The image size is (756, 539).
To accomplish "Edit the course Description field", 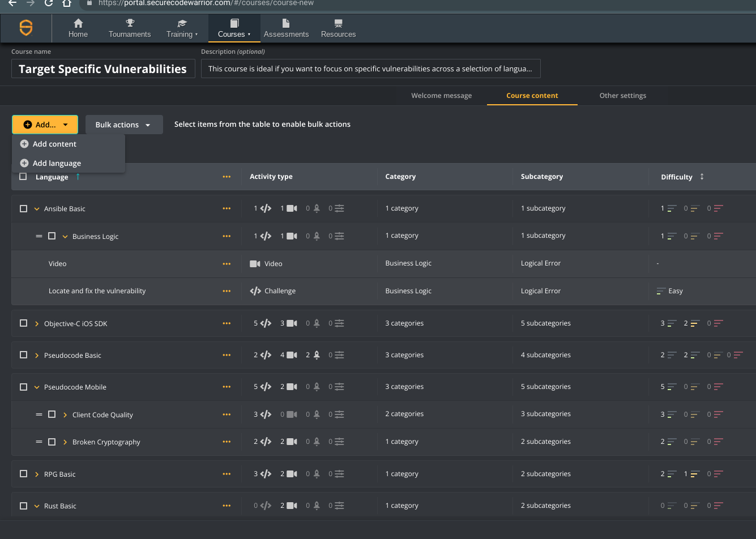I will click(371, 69).
